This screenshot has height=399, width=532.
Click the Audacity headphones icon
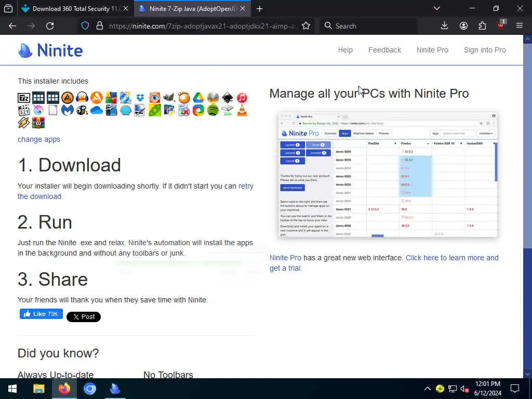pyautogui.click(x=82, y=98)
